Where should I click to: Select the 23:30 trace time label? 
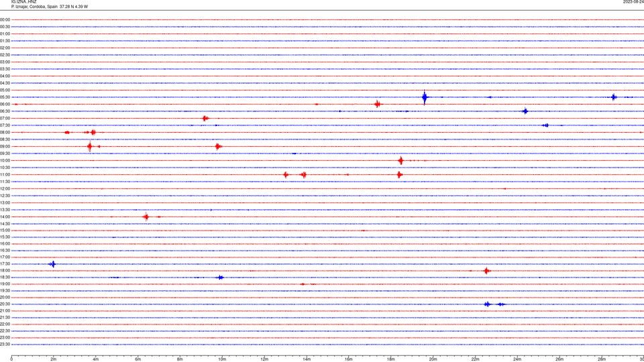[x=5, y=345]
